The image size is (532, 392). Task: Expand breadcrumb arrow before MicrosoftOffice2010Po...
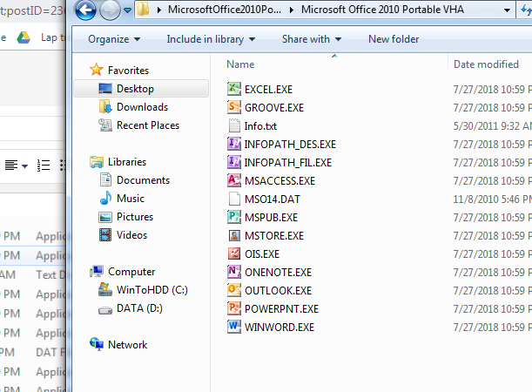click(158, 10)
